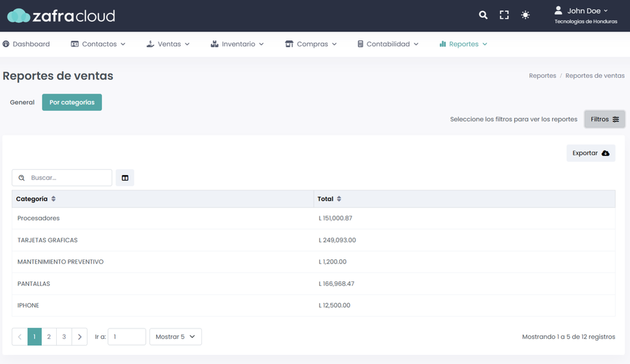The image size is (630, 364).
Task: Click the Reportes bar chart icon
Action: (443, 44)
